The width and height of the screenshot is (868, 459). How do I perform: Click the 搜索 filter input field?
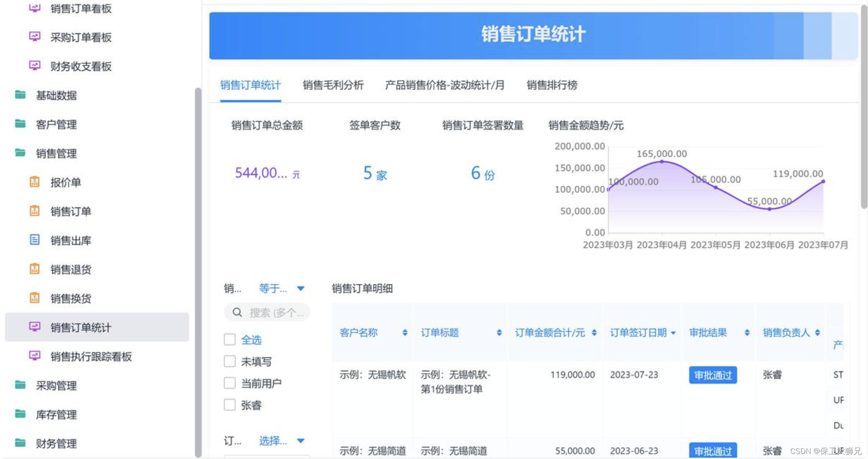tap(276, 312)
